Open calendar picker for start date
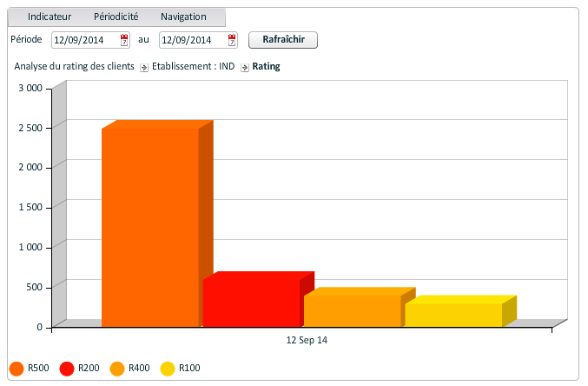This screenshot has width=588, height=386. point(124,40)
